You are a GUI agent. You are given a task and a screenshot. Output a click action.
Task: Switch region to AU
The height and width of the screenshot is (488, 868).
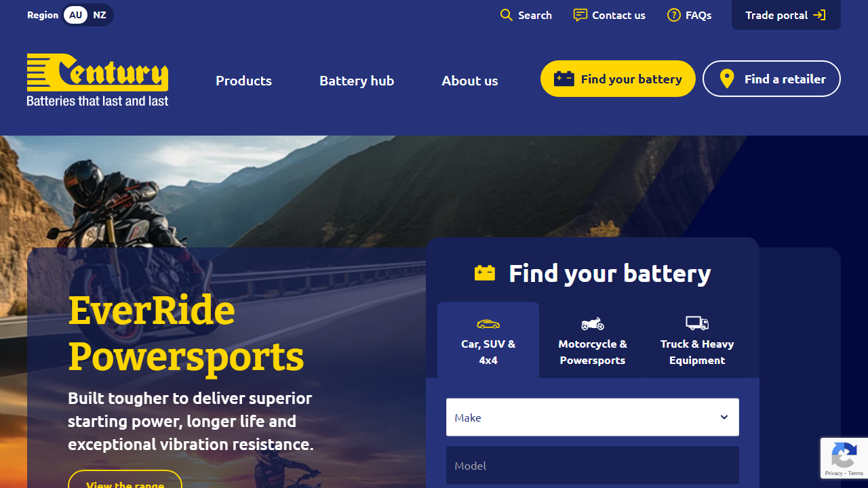point(75,15)
